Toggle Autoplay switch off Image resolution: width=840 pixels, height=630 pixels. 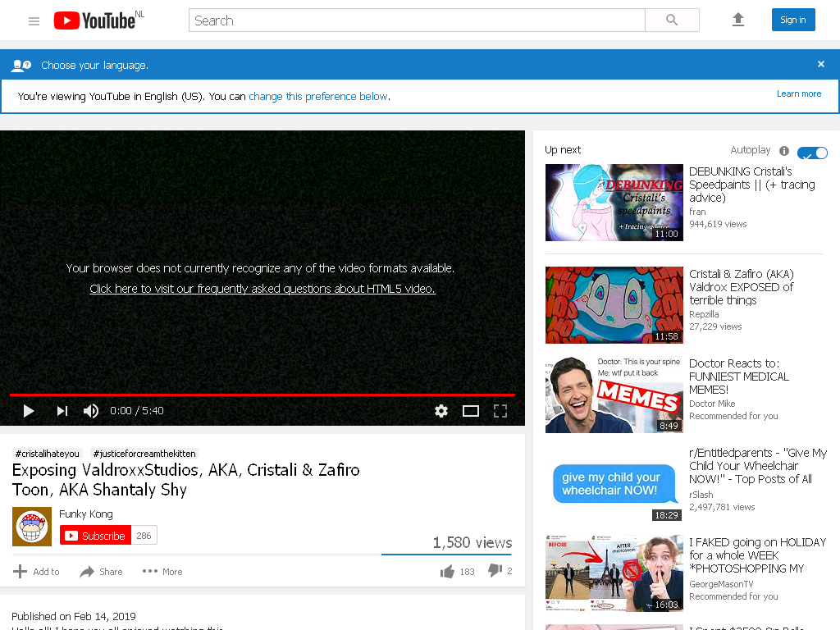[812, 153]
